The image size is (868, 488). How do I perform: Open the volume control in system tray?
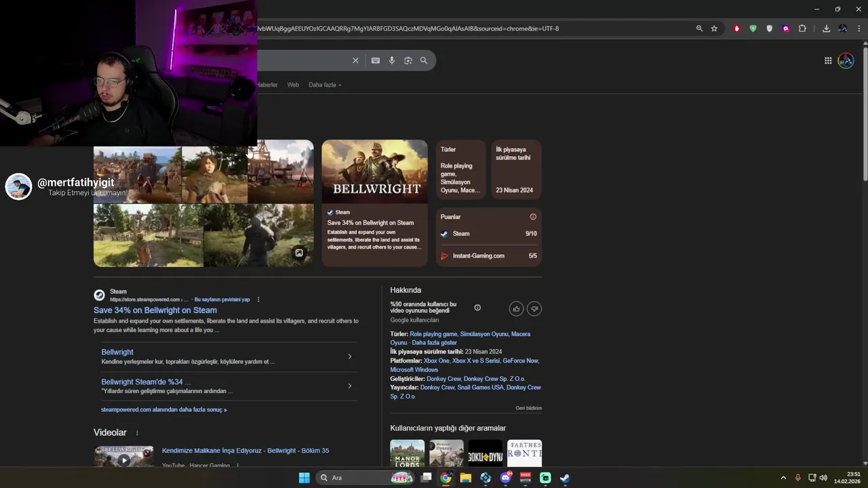pos(823,478)
